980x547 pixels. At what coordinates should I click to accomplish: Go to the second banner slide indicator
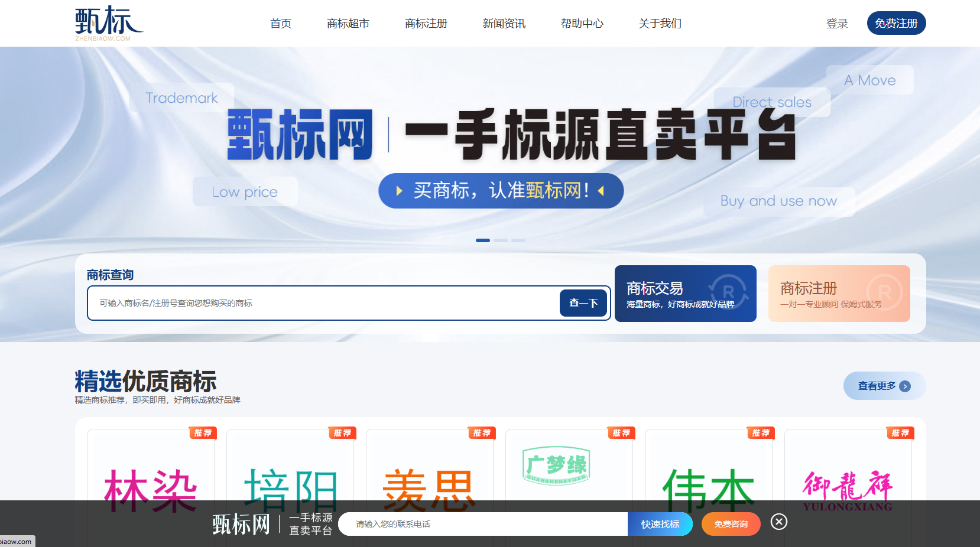[x=501, y=240]
